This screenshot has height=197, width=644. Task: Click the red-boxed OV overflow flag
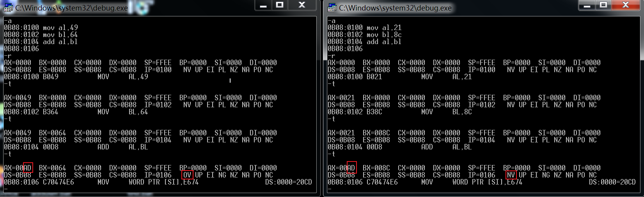click(x=187, y=175)
